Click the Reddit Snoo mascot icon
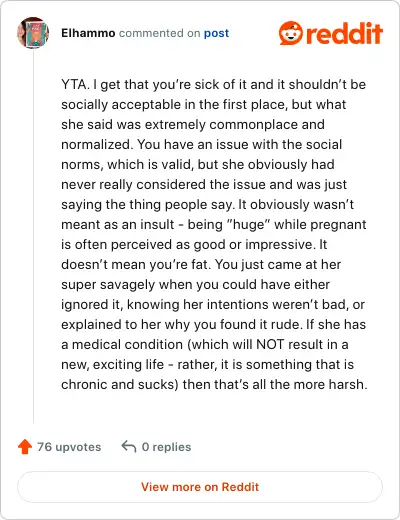Screen dimensions: 400x520 click(290, 33)
